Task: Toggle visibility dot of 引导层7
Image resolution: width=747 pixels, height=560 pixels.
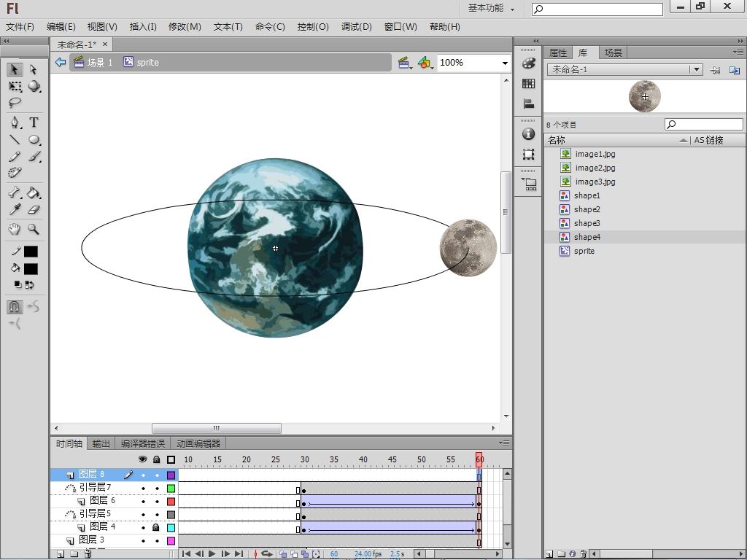Action: (x=143, y=488)
